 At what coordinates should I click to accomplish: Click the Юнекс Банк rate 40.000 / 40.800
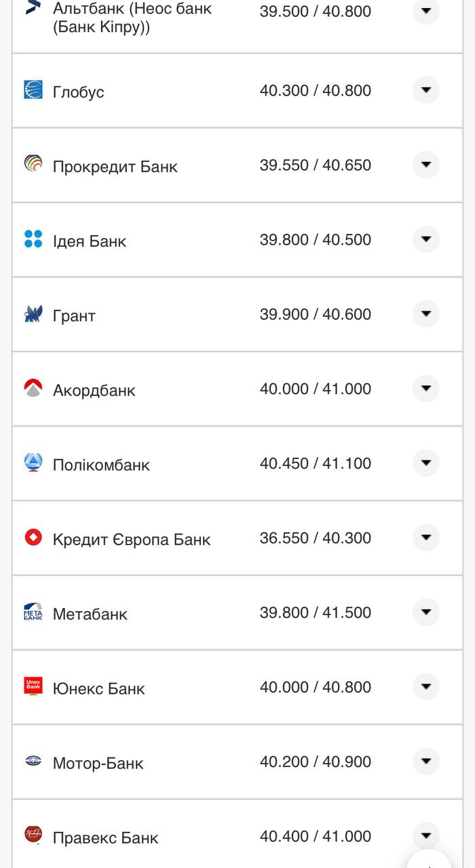point(316,688)
